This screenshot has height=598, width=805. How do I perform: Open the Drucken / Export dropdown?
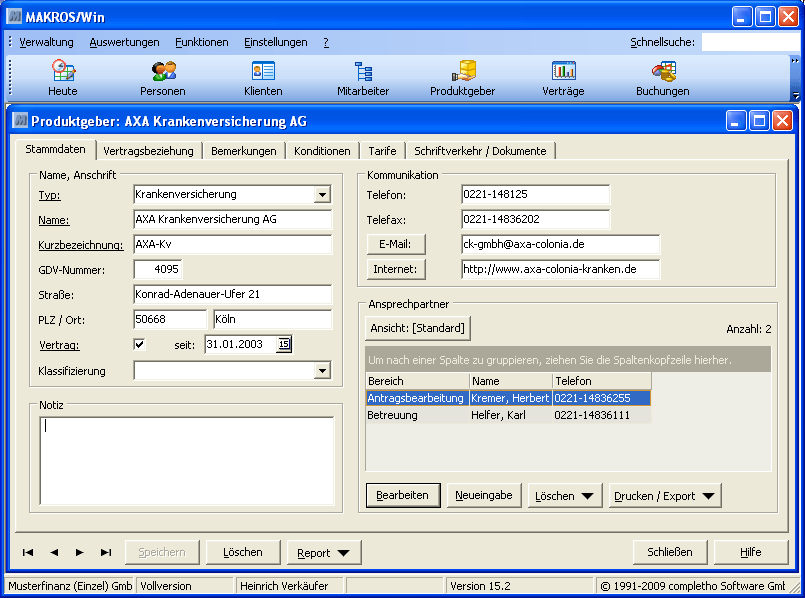click(665, 496)
